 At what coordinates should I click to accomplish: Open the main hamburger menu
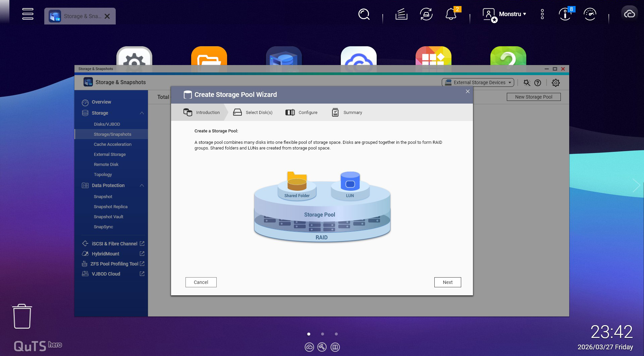click(28, 14)
